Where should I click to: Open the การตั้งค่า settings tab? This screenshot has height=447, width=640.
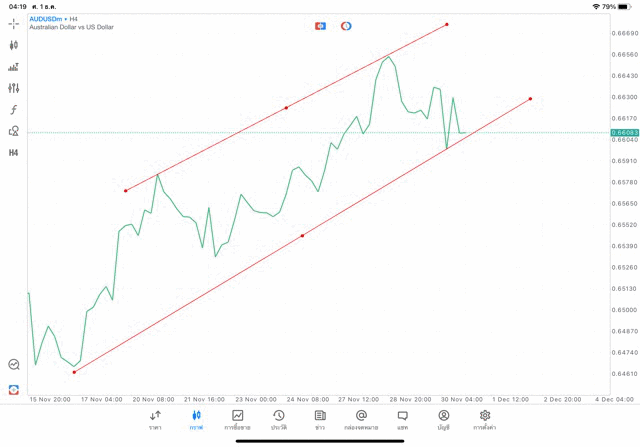click(x=485, y=419)
